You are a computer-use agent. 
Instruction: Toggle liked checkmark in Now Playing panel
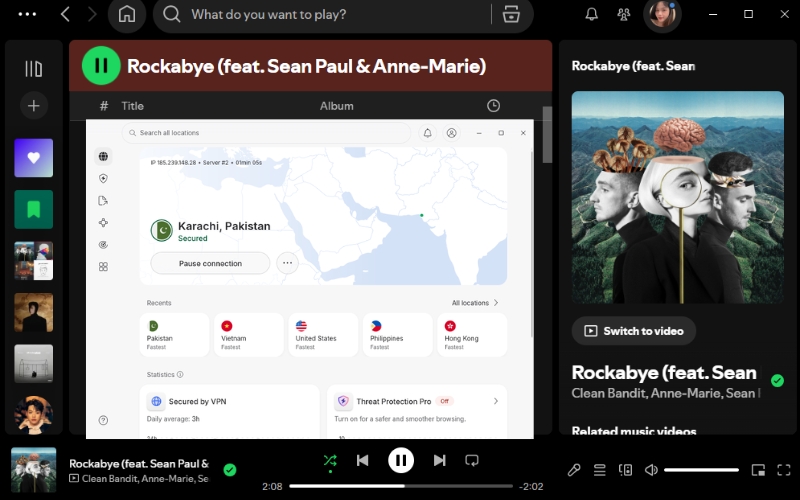777,381
